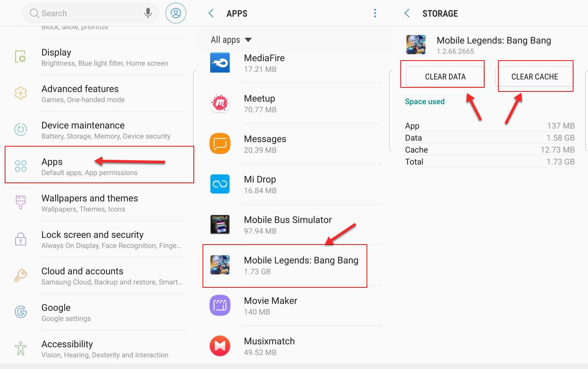Tap Mobile Legends icon on Storage screen
Image resolution: width=588 pixels, height=369 pixels.
(416, 45)
